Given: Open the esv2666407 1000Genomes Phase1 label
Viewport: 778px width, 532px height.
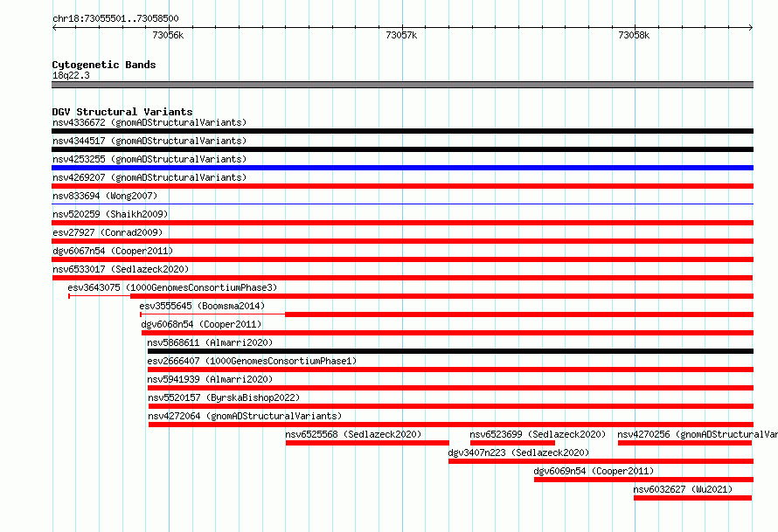Looking at the screenshot, I should [x=252, y=361].
